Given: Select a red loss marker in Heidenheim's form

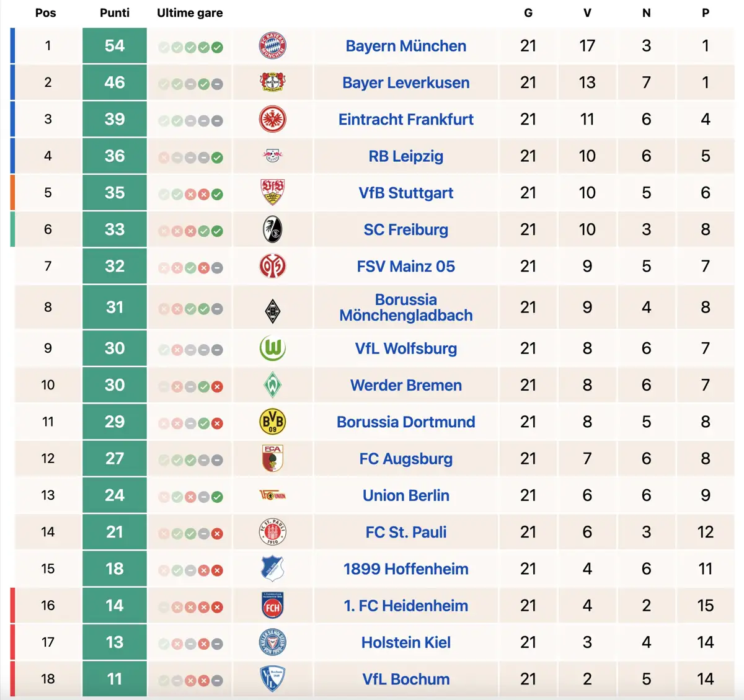Looking at the screenshot, I should [216, 605].
